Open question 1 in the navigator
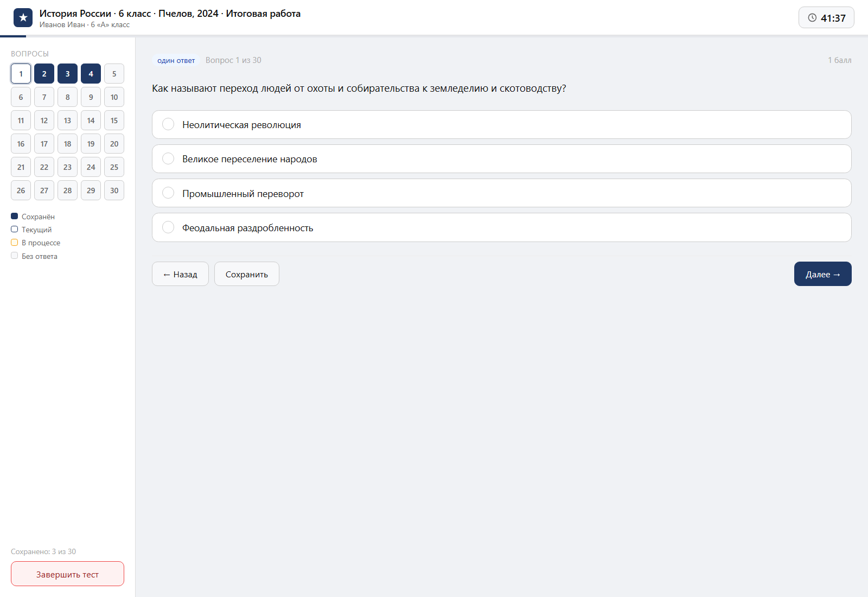This screenshot has height=597, width=868. (x=21, y=74)
